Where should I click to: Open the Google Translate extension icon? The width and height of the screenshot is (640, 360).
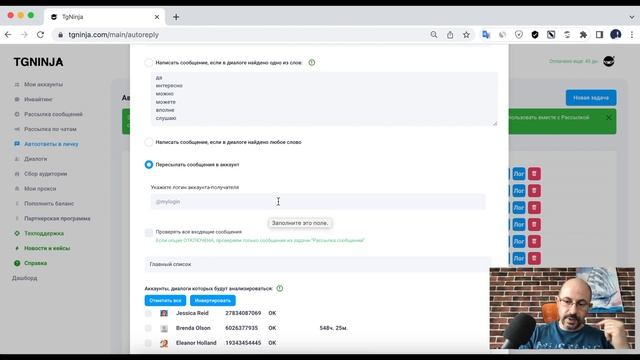[486, 35]
